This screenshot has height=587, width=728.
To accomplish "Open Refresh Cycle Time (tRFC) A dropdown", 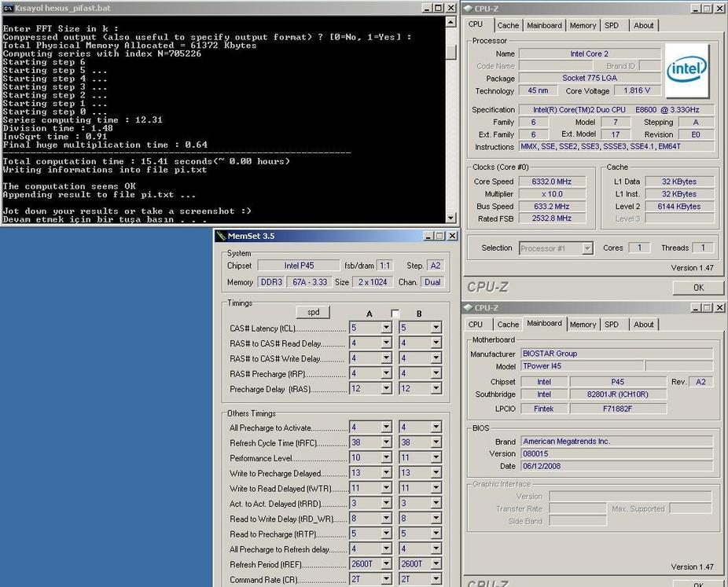I will tap(386, 442).
